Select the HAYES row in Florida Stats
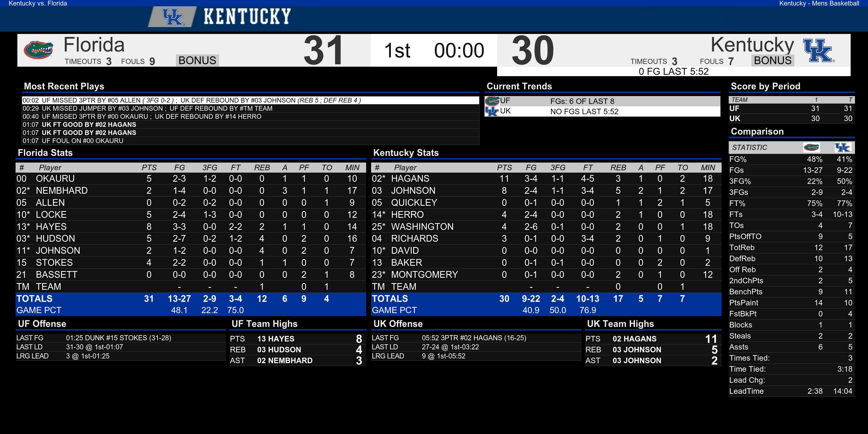The height and width of the screenshot is (434, 868). click(191, 226)
